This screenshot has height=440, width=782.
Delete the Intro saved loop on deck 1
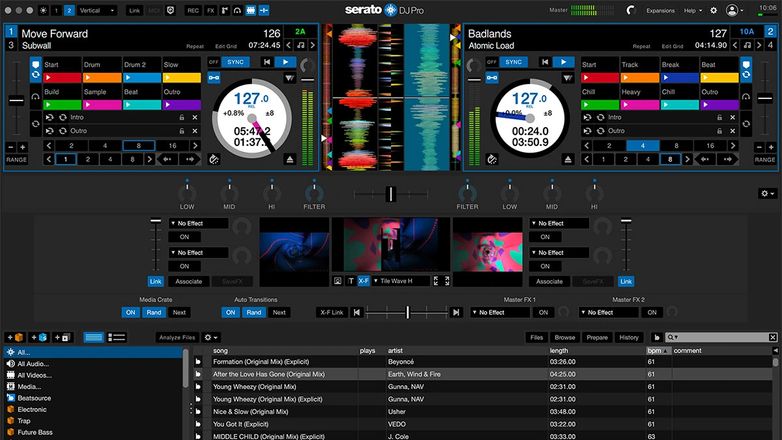coord(195,117)
